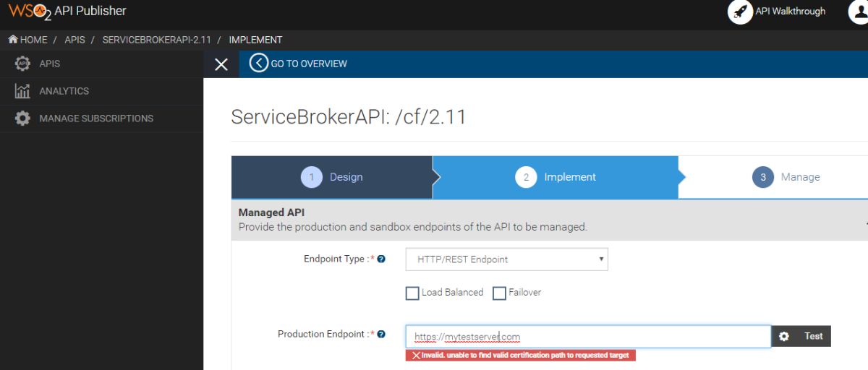The width and height of the screenshot is (868, 370).
Task: Enable the Failover checkbox
Action: pyautogui.click(x=499, y=293)
